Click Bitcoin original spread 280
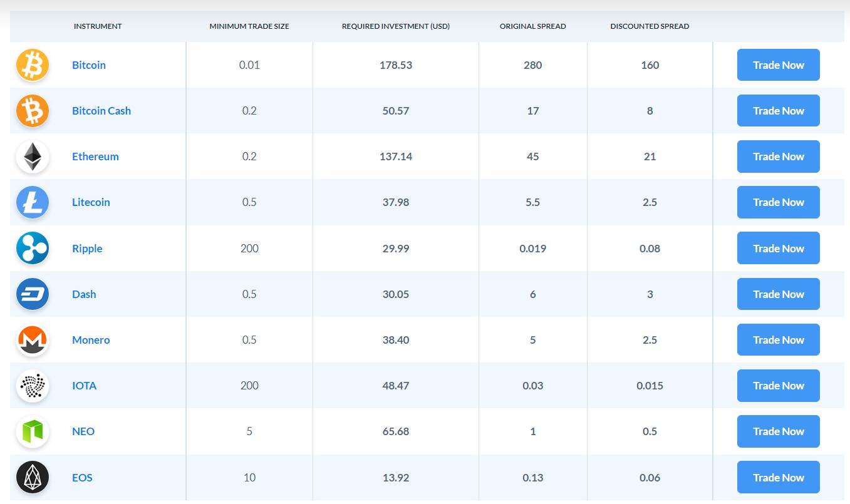 click(x=533, y=65)
